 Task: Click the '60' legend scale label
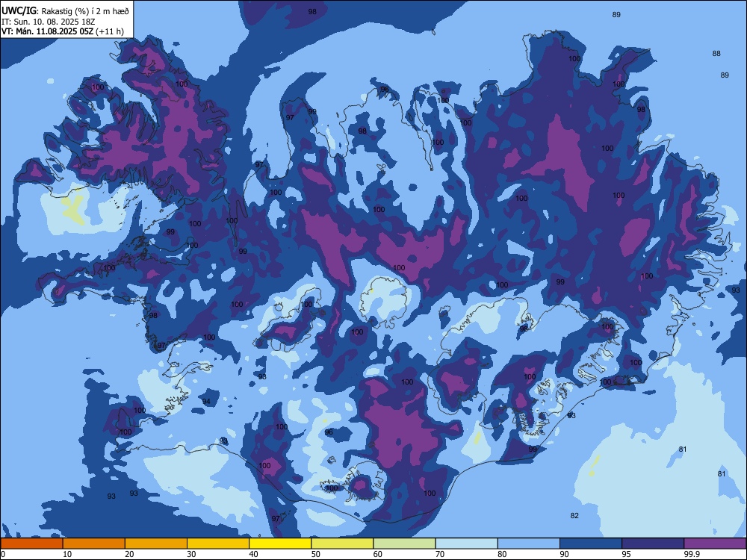pos(378,554)
